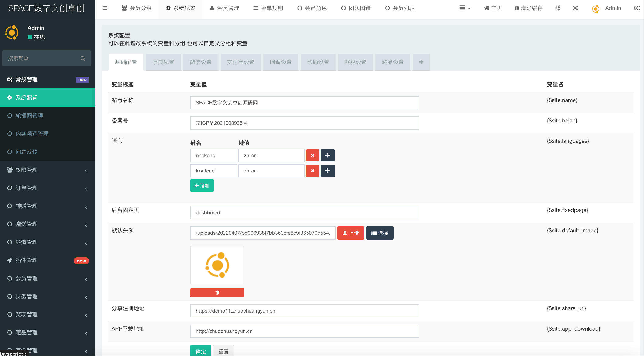Click the default avatar thumbnail preview
The image size is (644, 356).
217,265
